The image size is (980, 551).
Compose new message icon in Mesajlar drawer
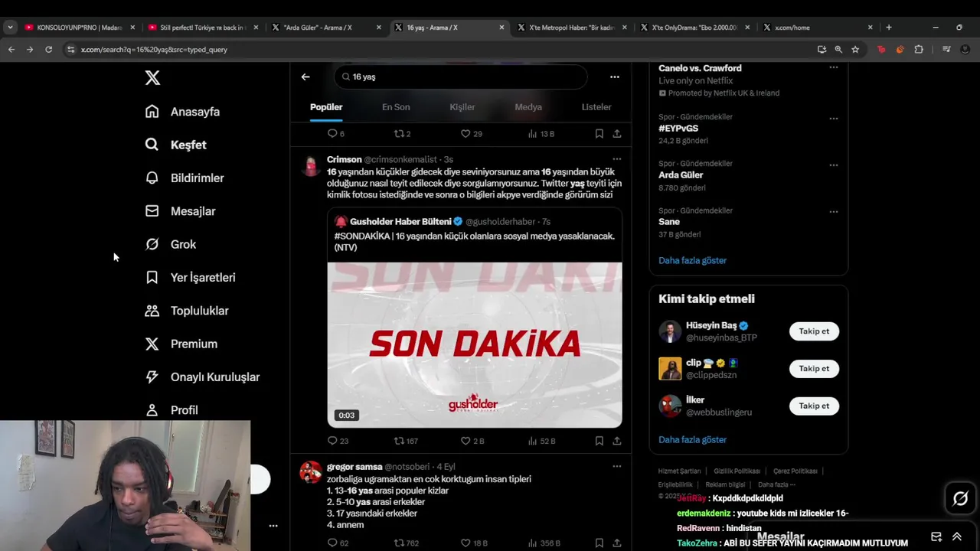(936, 536)
